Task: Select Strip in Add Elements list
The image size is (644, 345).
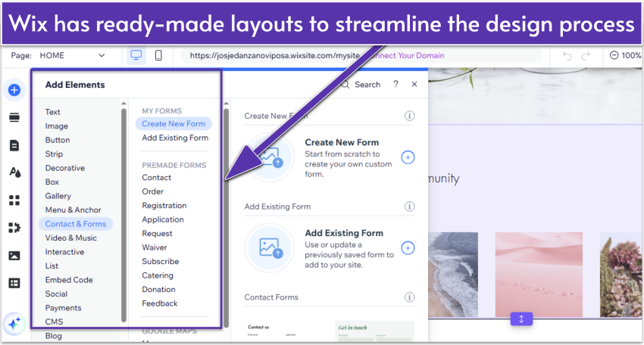Action: [54, 154]
